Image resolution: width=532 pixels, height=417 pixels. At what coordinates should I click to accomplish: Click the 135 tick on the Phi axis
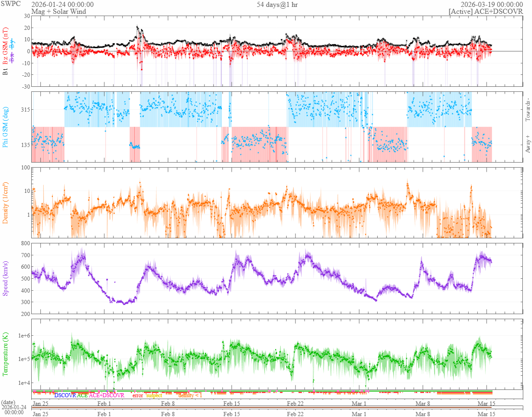tap(25, 145)
